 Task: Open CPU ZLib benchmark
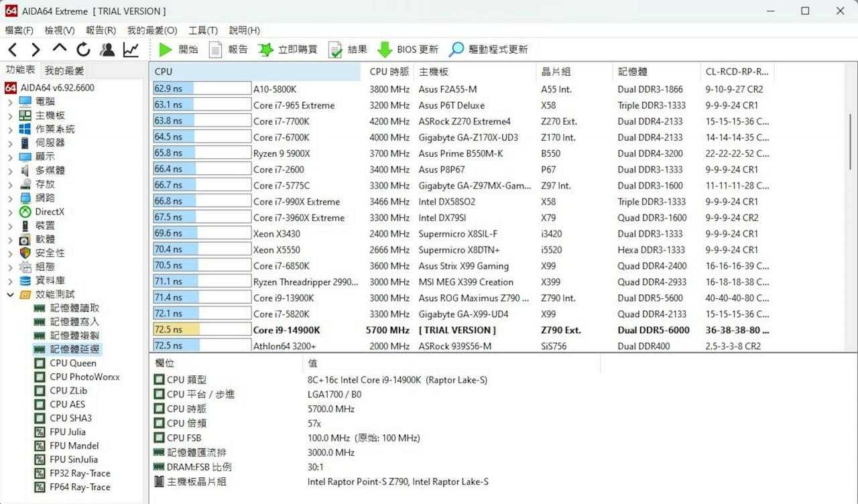pyautogui.click(x=61, y=391)
